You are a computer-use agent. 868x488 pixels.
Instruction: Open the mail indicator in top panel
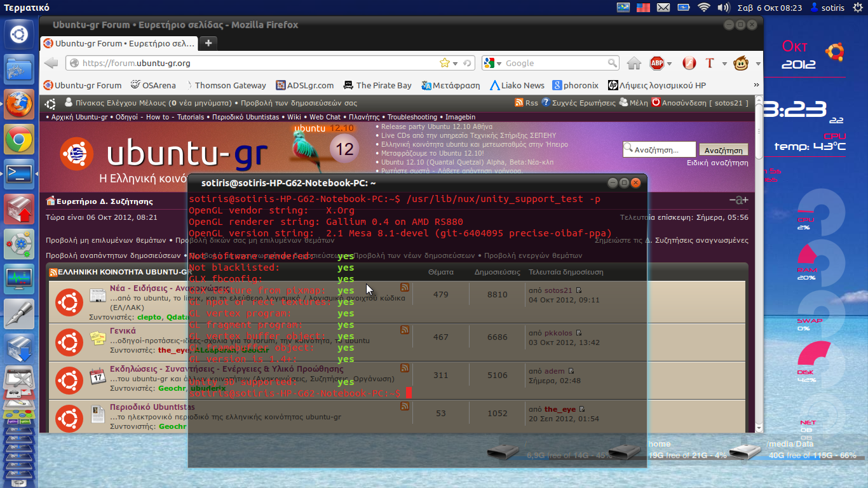click(663, 8)
